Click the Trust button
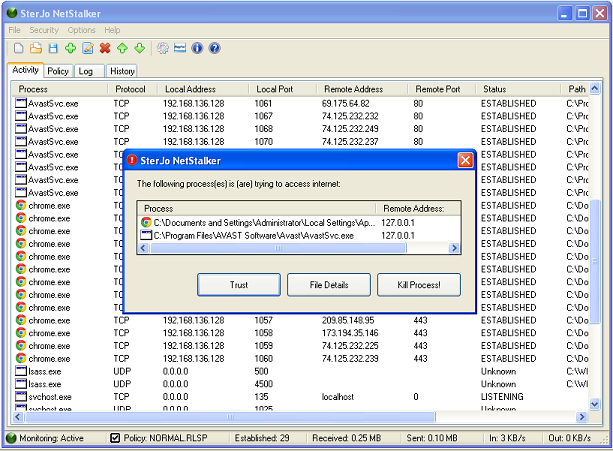Screen dimensions: 613x451 click(x=239, y=285)
